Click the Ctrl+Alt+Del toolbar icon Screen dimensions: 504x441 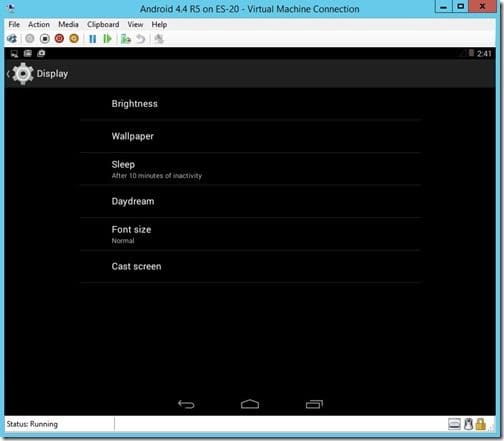(x=12, y=39)
